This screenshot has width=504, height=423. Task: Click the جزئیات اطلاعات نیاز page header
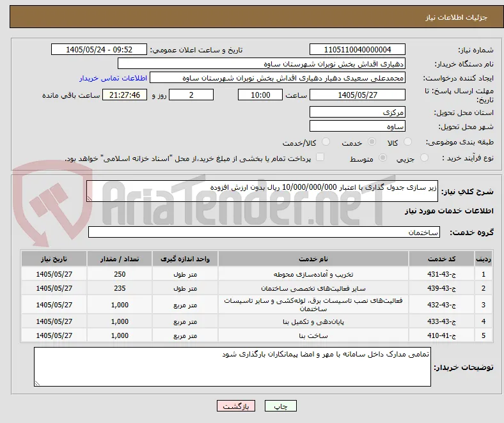coord(457,17)
